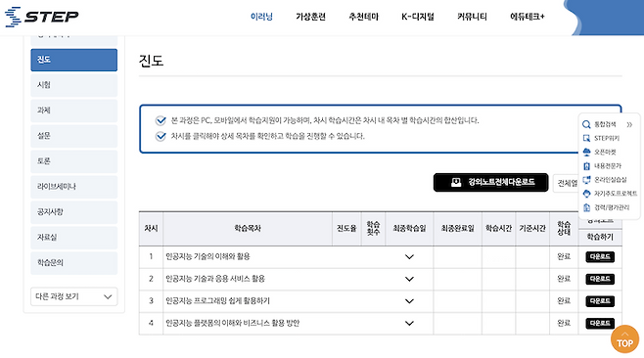Click lesson title 인공지능 기술의 이해와 활용

point(207,256)
